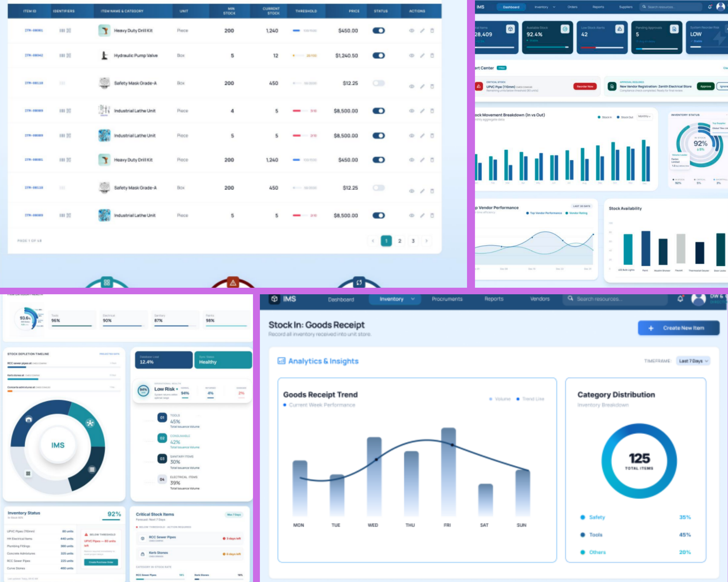Click the red Reorder Now button
Screen dimensions: 728x582
point(585,87)
